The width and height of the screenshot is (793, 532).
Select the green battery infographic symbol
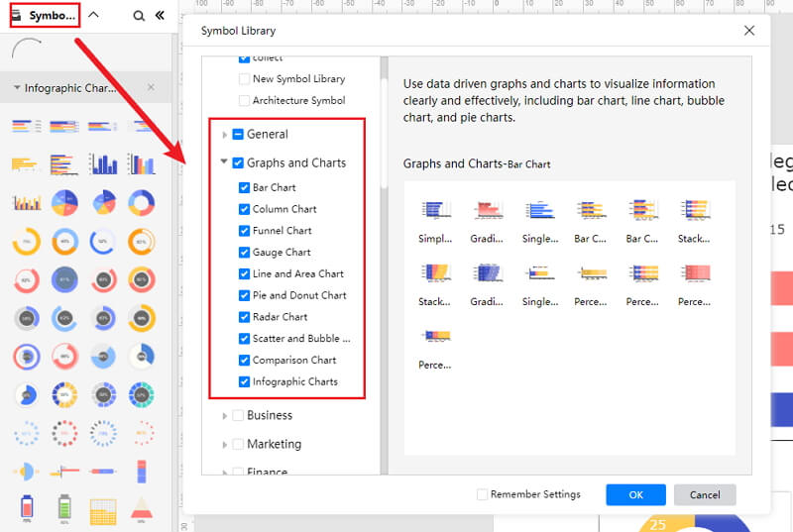[64, 508]
